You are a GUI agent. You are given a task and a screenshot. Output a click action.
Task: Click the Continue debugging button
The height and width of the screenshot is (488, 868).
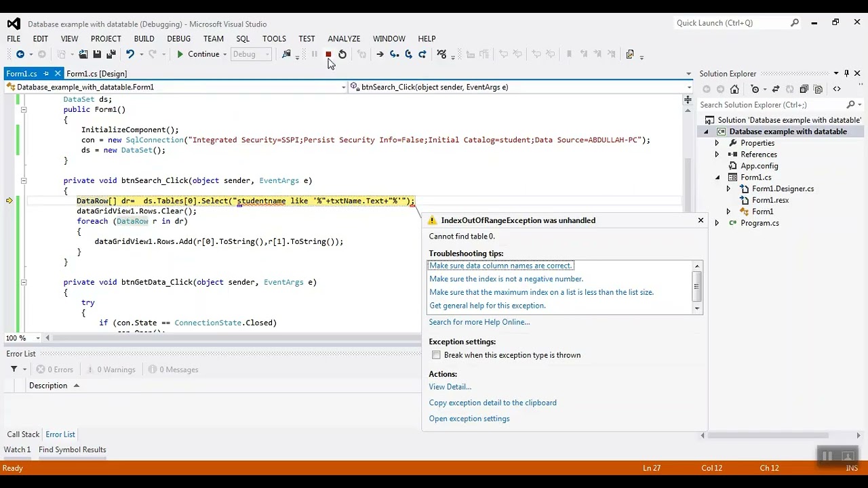[x=198, y=54]
